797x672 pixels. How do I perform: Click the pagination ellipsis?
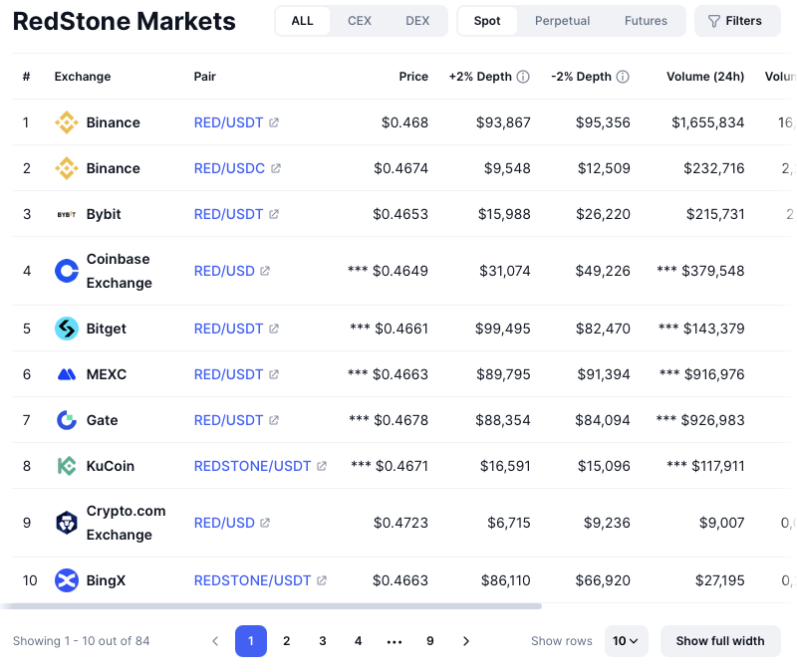tap(395, 642)
